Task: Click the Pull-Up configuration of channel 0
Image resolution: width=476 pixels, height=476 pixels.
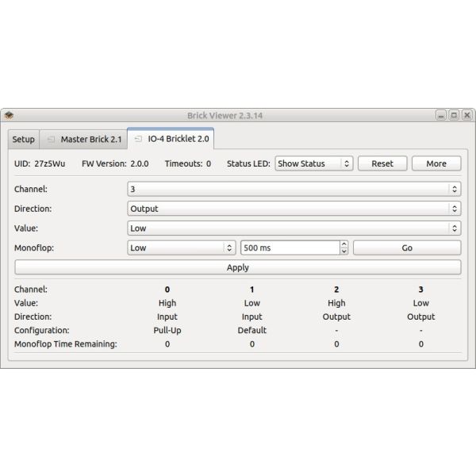Action: pyautogui.click(x=167, y=330)
